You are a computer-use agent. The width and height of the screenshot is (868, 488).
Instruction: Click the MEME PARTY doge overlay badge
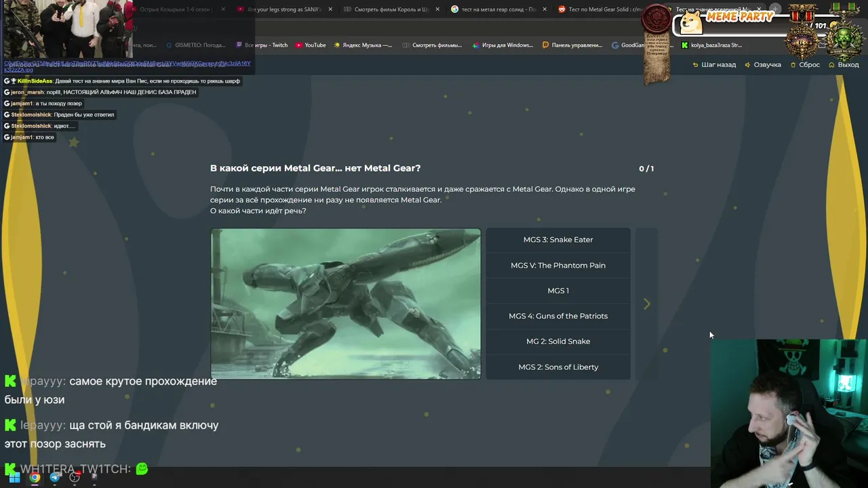point(726,20)
